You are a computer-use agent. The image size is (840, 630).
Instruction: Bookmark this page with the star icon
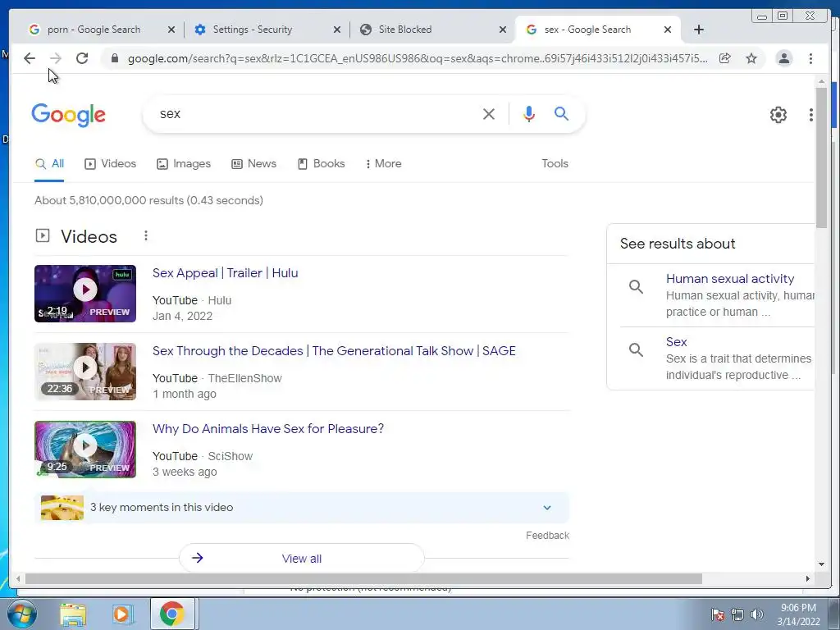(x=751, y=58)
